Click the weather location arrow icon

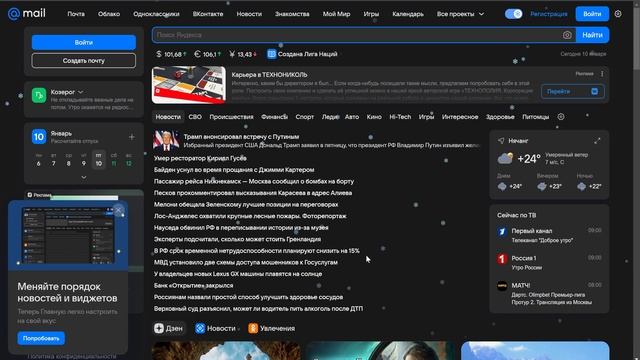point(501,141)
